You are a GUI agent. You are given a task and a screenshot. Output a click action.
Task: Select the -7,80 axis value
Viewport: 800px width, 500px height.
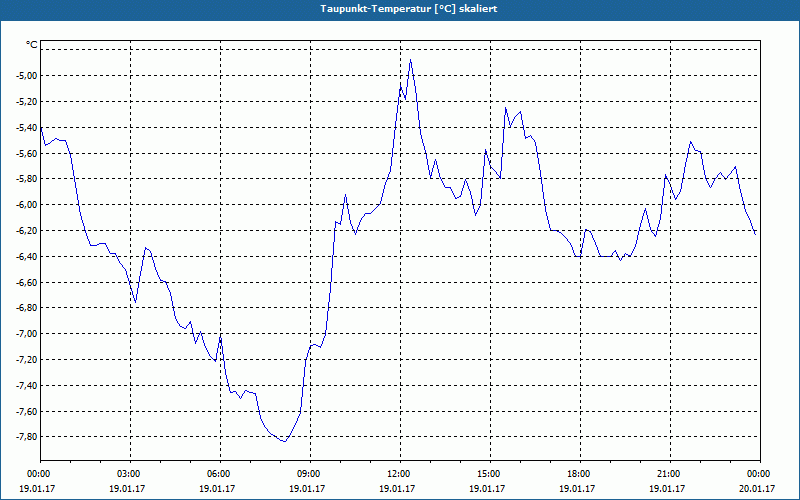[x=27, y=437]
